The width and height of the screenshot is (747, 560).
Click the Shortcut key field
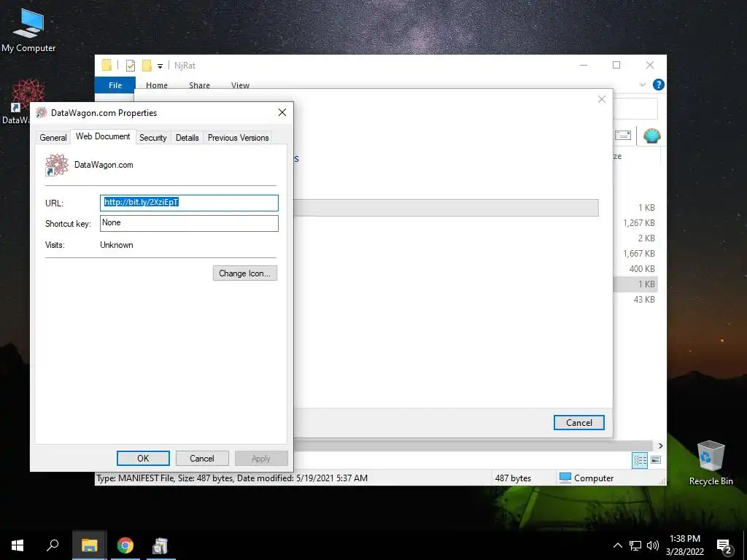coord(189,223)
